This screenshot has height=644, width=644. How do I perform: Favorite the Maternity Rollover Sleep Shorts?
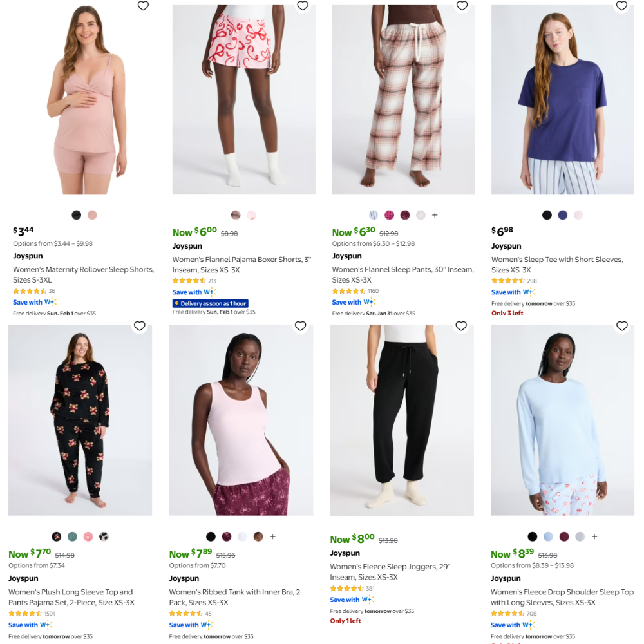click(x=143, y=6)
